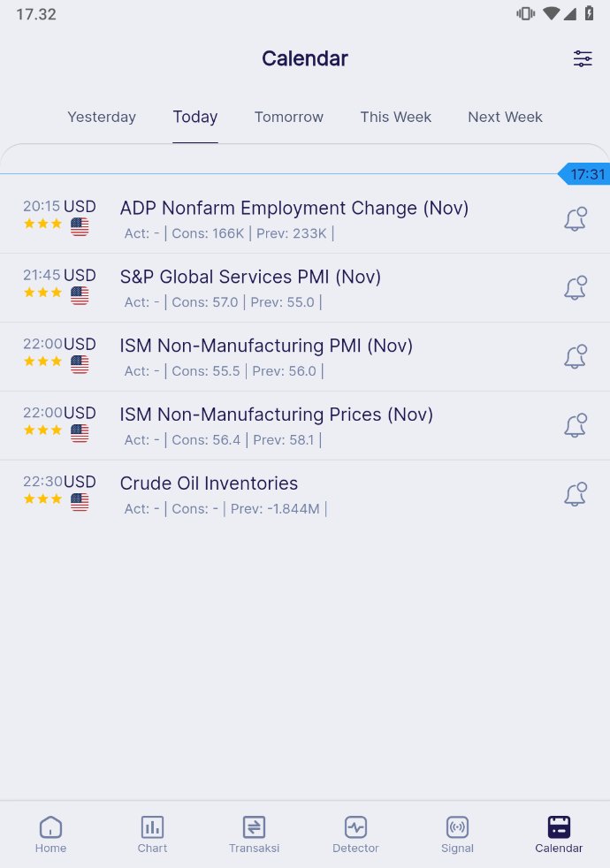Tap the battery icon in status bar
Screen dimensions: 610x868
(x=589, y=13)
